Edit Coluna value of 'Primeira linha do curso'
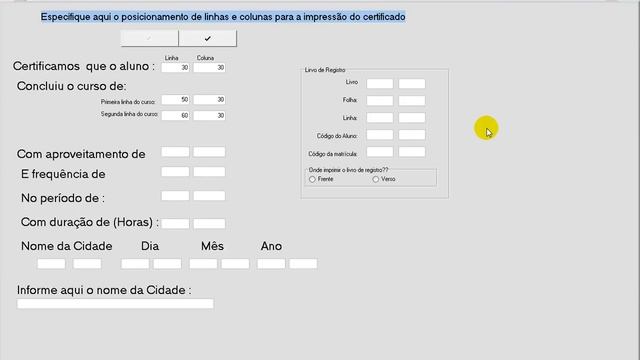640x360 pixels. 209,100
